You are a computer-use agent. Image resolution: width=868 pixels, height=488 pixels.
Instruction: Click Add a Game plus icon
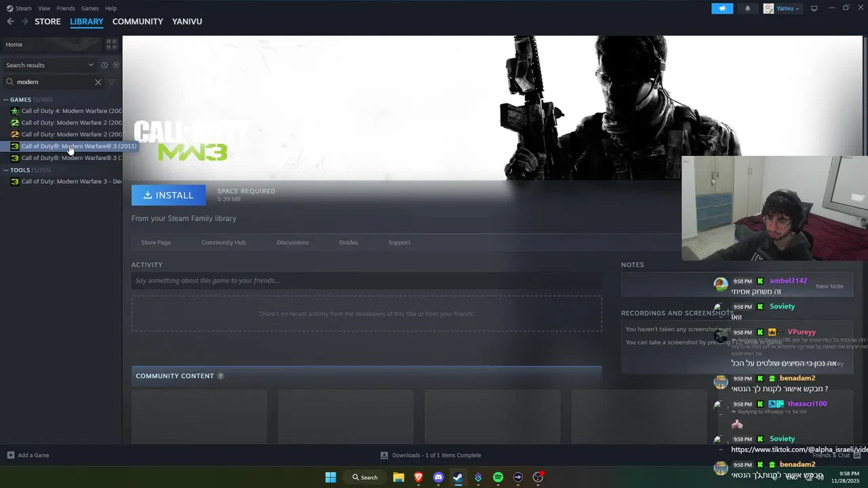pyautogui.click(x=10, y=455)
